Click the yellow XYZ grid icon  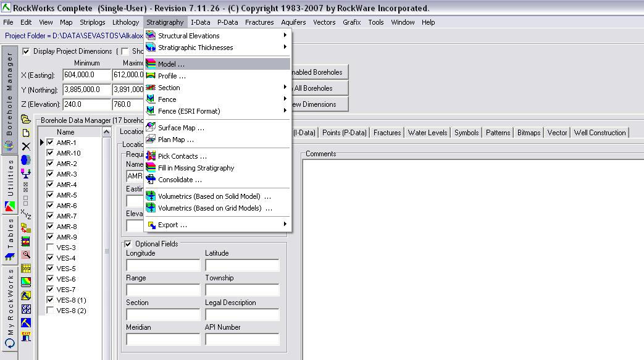tap(26, 269)
